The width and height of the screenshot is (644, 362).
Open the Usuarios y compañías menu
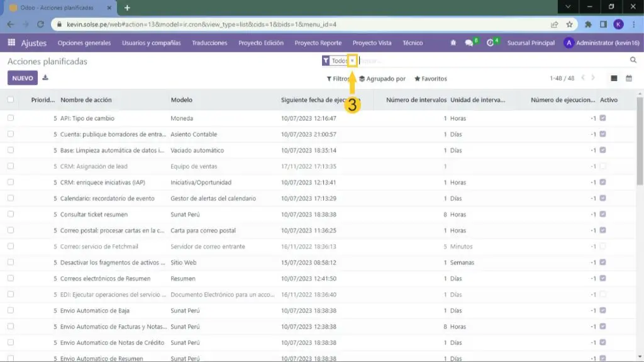(151, 43)
